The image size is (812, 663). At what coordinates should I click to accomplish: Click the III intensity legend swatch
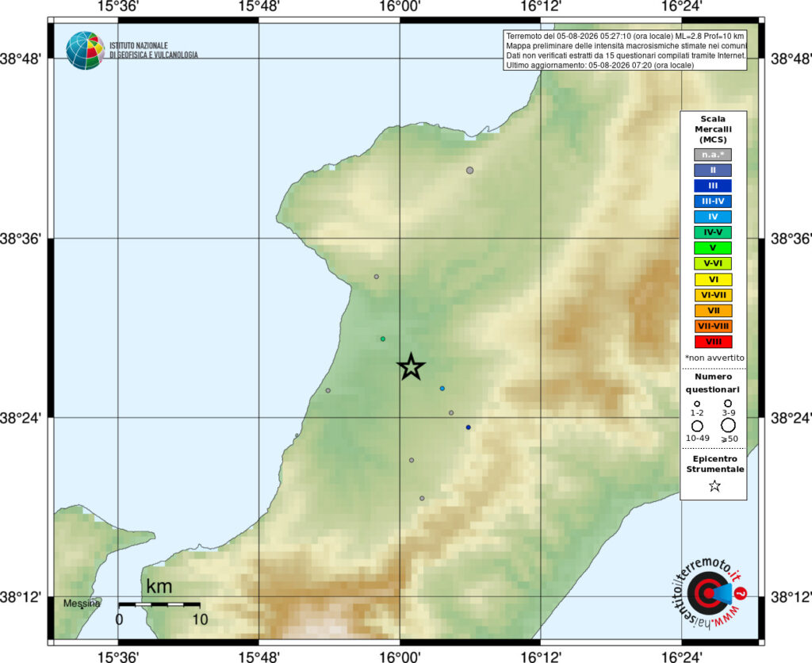pos(713,186)
